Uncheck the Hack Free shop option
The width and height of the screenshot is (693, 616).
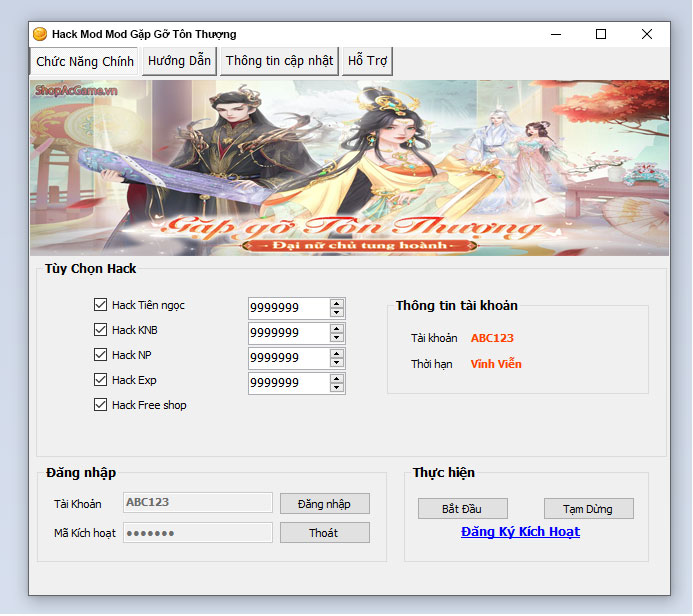[x=100, y=405]
